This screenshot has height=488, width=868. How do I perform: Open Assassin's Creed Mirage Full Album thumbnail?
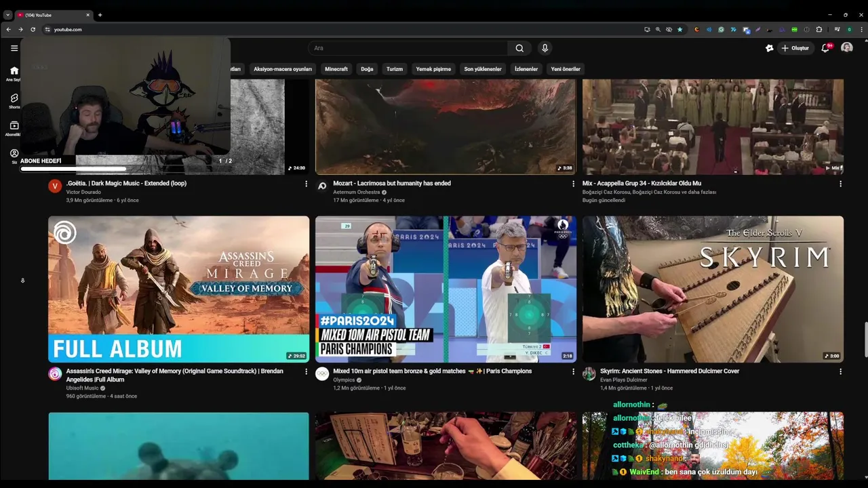[x=178, y=289]
